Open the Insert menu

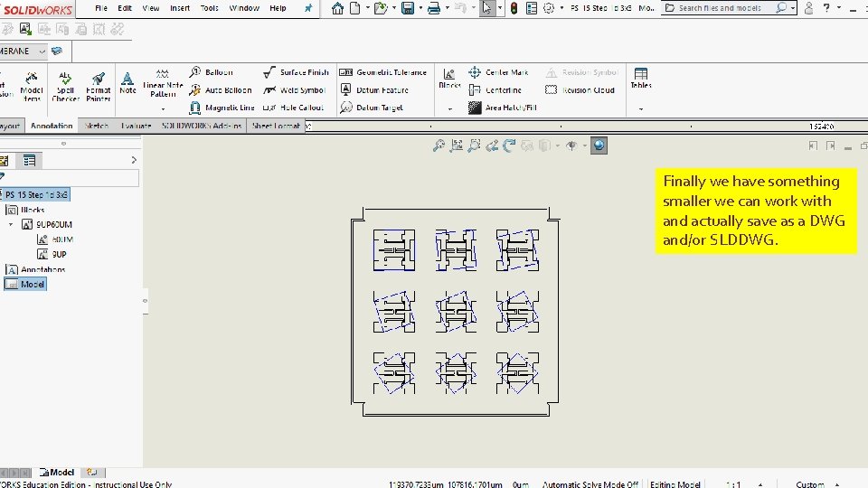(180, 8)
